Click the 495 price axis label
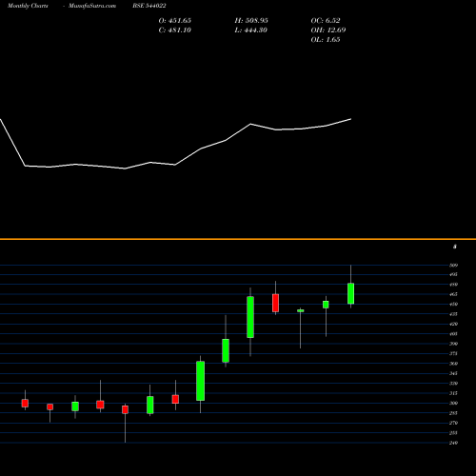Screen dimensions: 476x476 (453, 274)
